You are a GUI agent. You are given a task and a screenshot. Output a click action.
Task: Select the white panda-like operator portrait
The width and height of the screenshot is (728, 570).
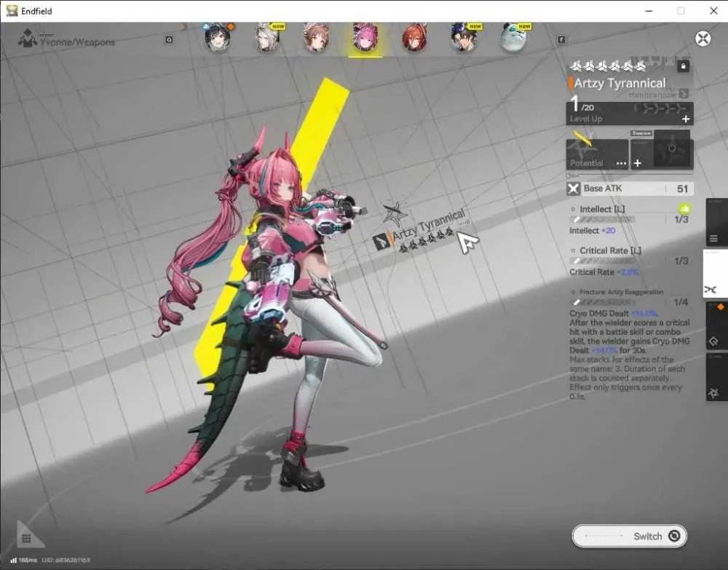(513, 38)
